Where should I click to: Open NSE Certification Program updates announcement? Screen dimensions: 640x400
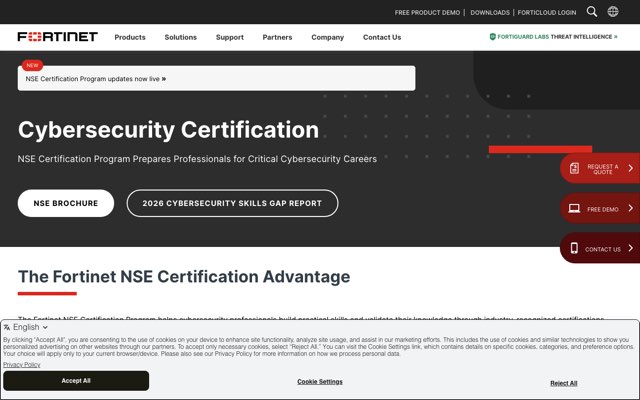(216, 78)
